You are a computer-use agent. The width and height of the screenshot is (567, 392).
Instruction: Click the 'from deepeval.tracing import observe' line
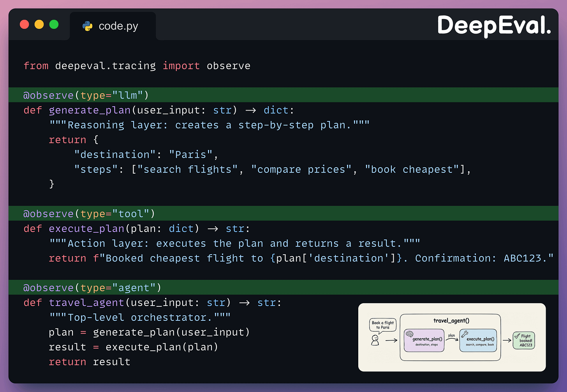[137, 66]
